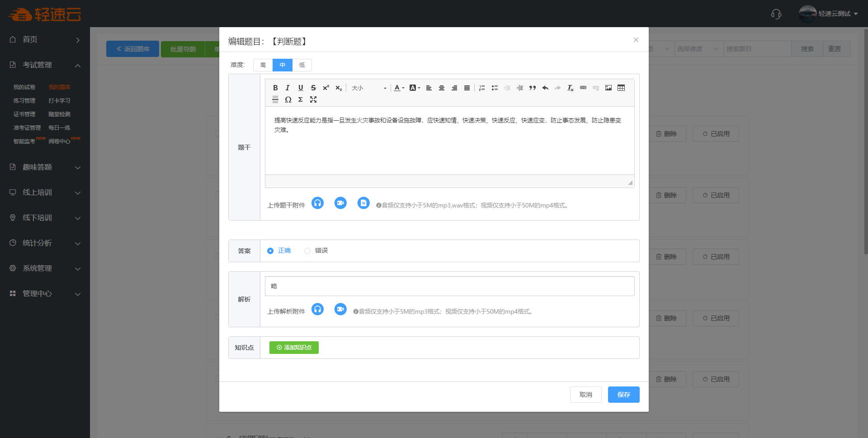Toggle bold formatting in the editor
The image size is (868, 438).
click(275, 88)
